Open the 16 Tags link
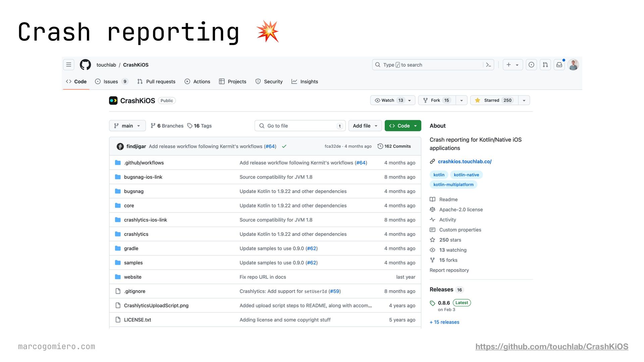 pyautogui.click(x=199, y=126)
